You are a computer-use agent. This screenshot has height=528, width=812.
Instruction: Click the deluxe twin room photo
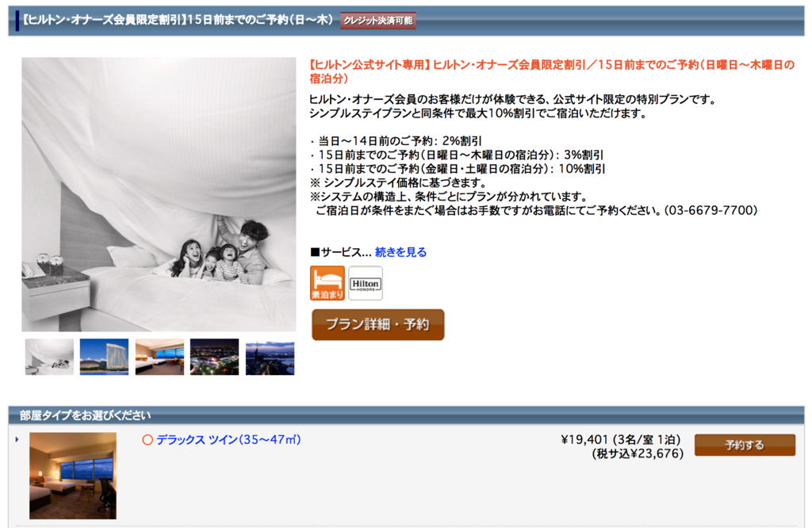[x=73, y=476]
